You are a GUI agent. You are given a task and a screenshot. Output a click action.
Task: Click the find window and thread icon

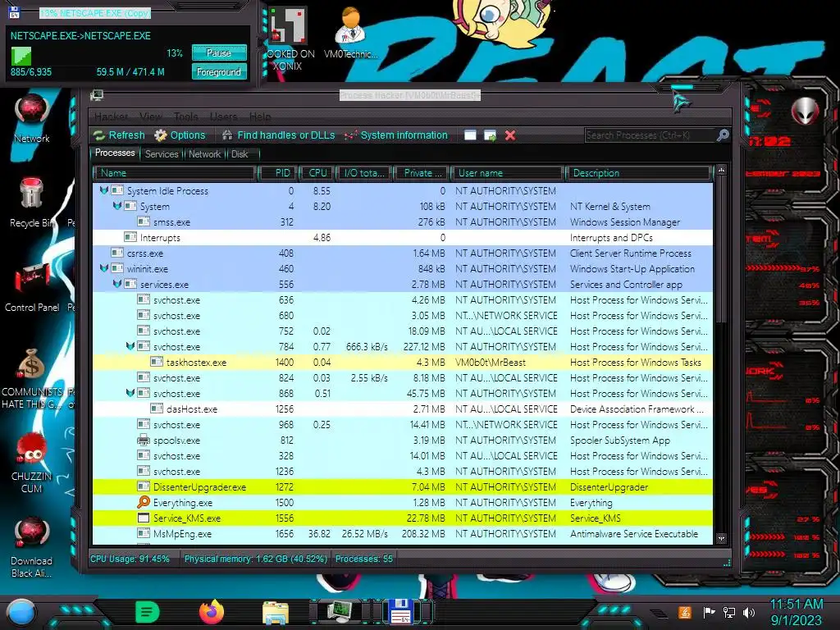click(x=491, y=135)
